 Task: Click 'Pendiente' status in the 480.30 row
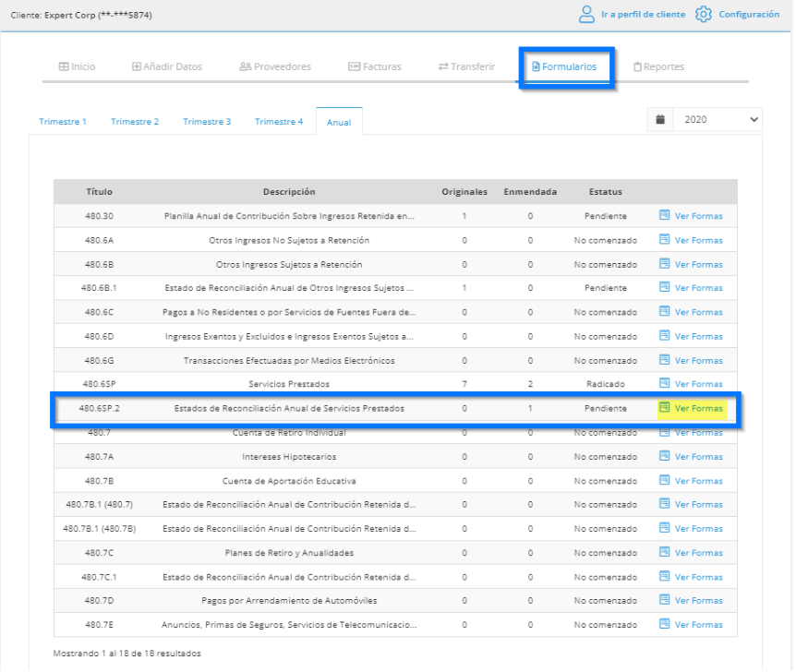coord(608,216)
